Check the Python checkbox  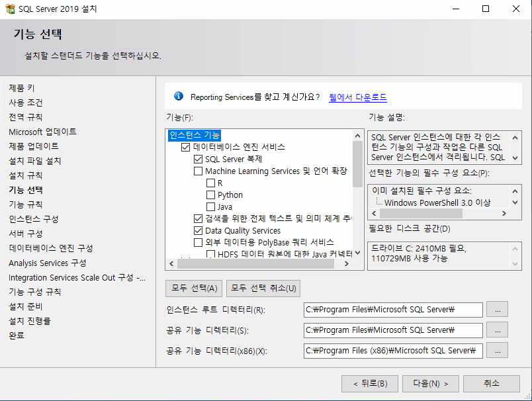pyautogui.click(x=210, y=195)
